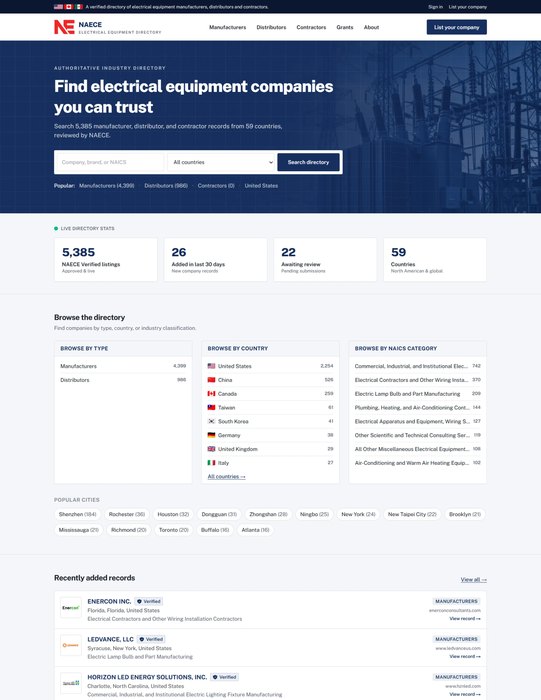The width and height of the screenshot is (541, 700).
Task: Click the List your company button
Action: pyautogui.click(x=457, y=27)
